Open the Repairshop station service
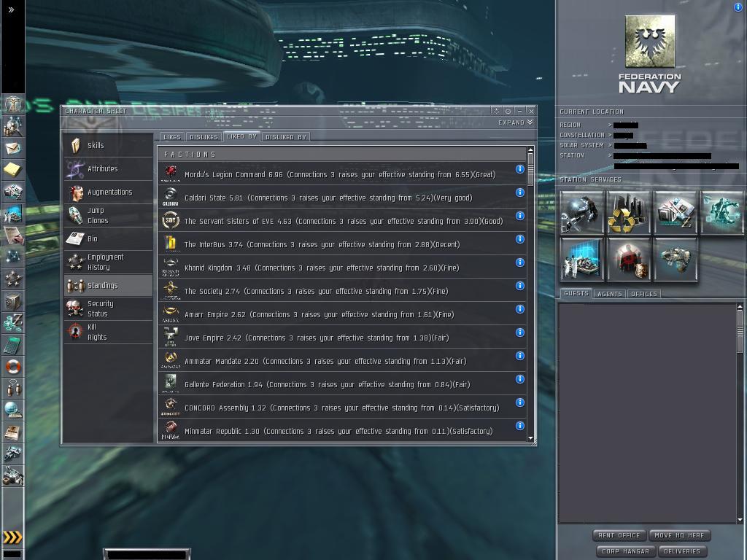Image resolution: width=747 pixels, height=560 pixels. point(581,212)
